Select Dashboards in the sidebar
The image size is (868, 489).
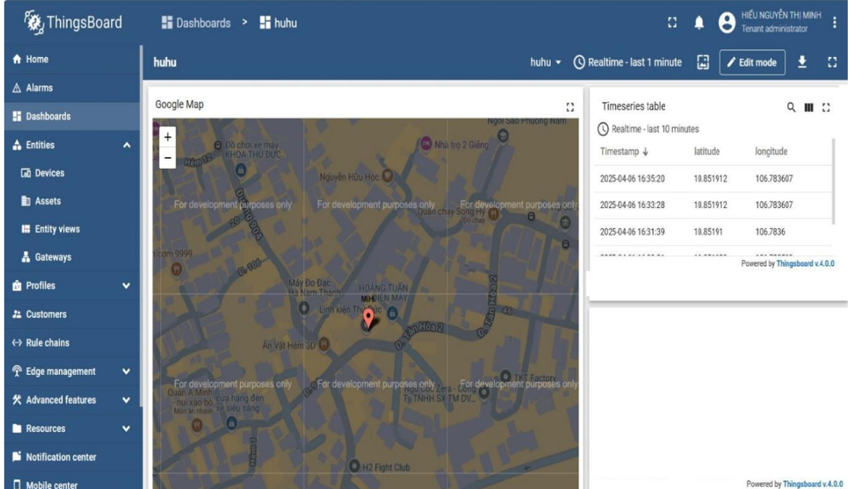[70, 116]
